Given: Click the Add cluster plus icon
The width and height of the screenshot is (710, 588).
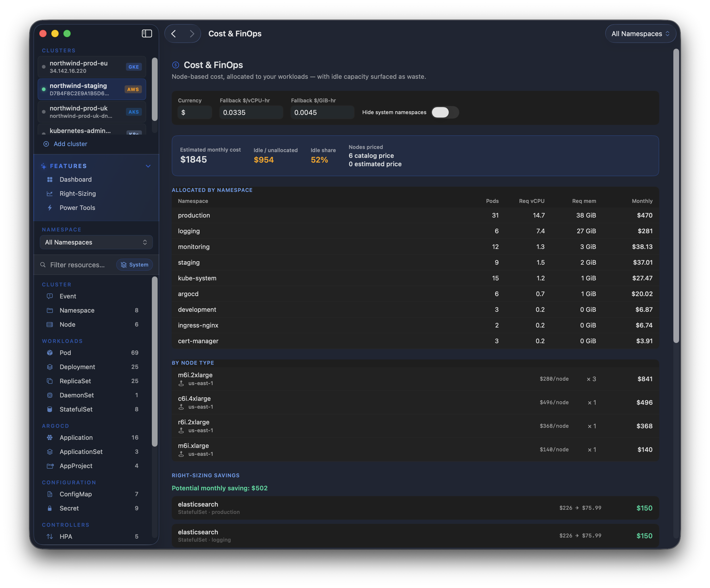Looking at the screenshot, I should 46,144.
